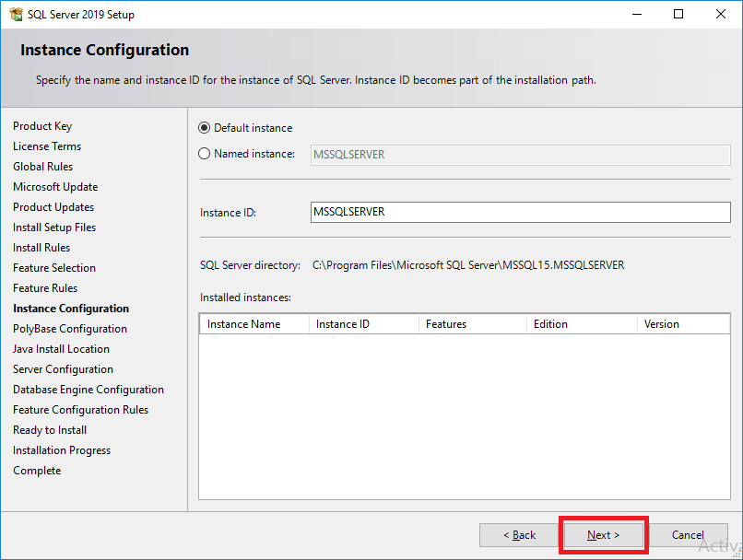The image size is (743, 560).
Task: Click the SQL Server Setup title bar icon
Action: 16,14
